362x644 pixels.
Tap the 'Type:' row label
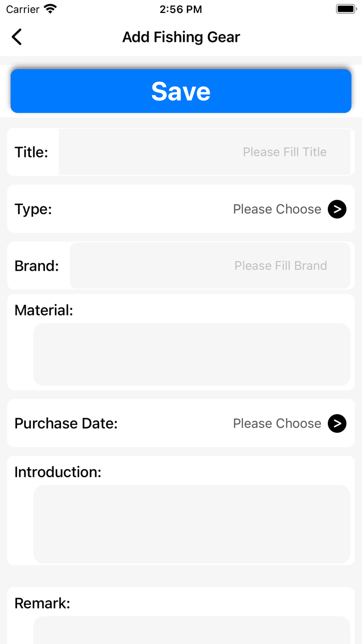click(x=33, y=209)
